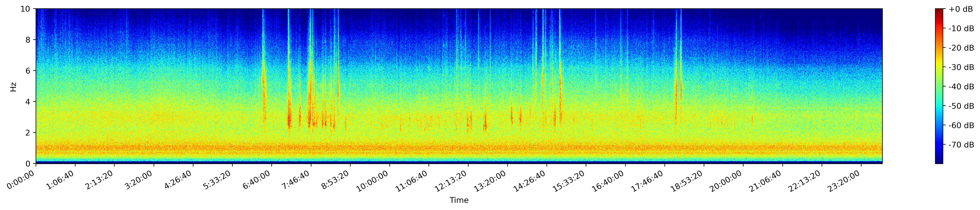Click the -50 dB colorbar label
980x210 pixels.
[x=961, y=106]
